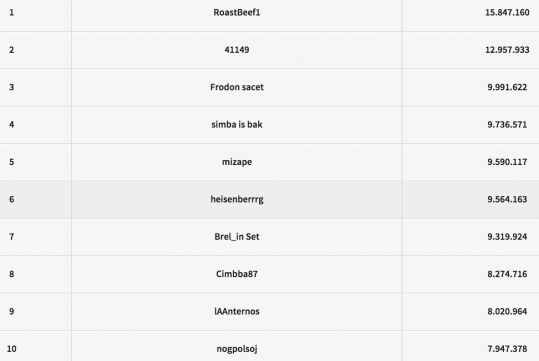Select player name RoastBeef1

(236, 12)
